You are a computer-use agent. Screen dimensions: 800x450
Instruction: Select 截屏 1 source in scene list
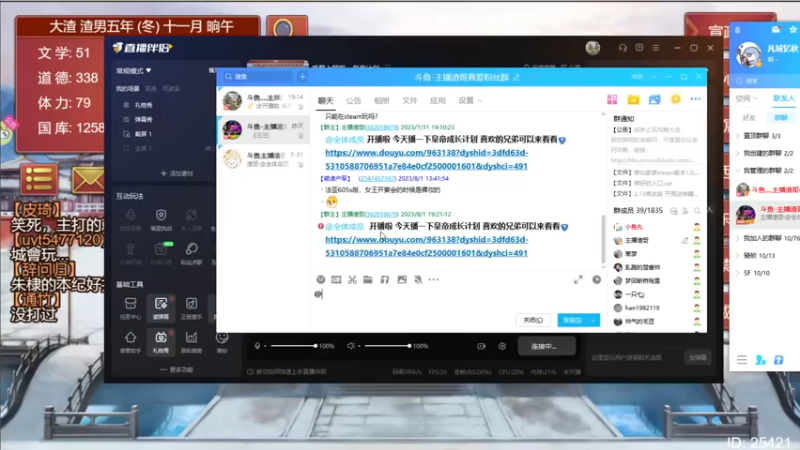(143, 134)
